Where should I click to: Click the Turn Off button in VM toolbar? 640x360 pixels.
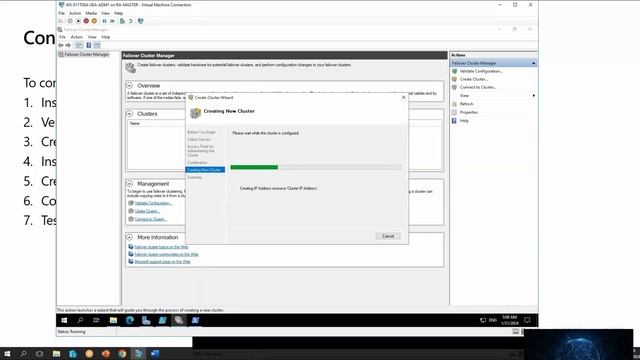click(x=78, y=21)
